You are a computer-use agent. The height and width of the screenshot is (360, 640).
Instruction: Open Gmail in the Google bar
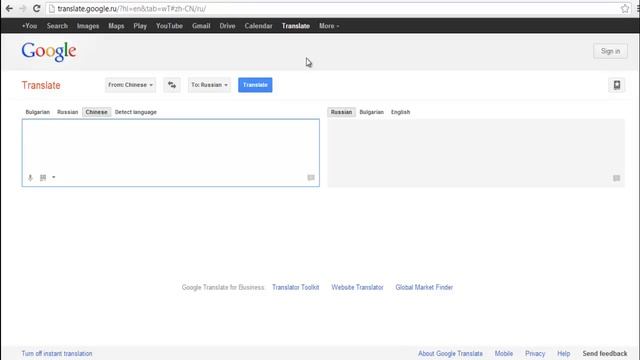point(201,26)
